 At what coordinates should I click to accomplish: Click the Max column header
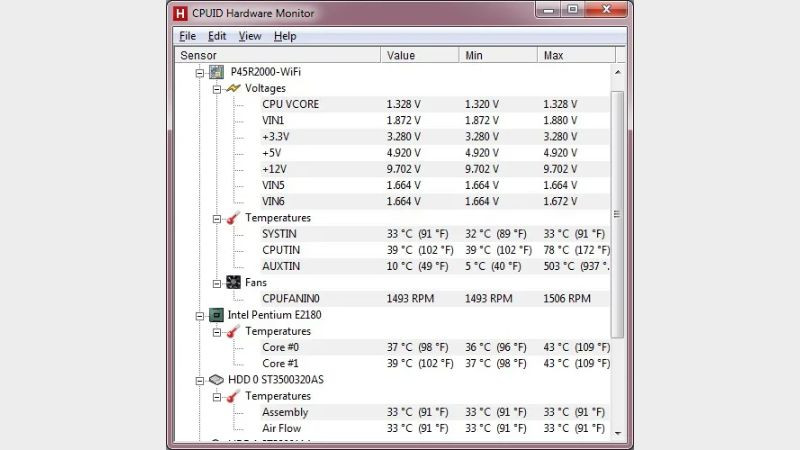(573, 55)
